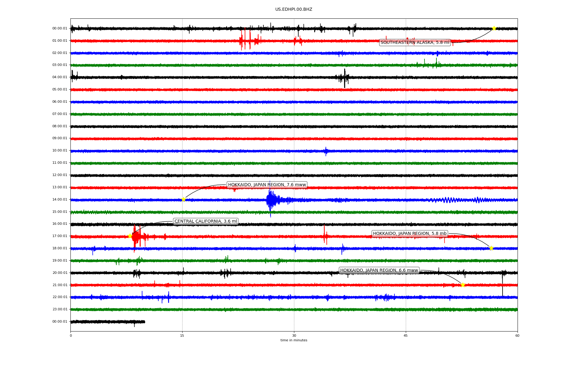Click the HOKKAIDO, JAPAN REGION, 7.6 mww label
The width and height of the screenshot is (588, 368).
pos(267,185)
